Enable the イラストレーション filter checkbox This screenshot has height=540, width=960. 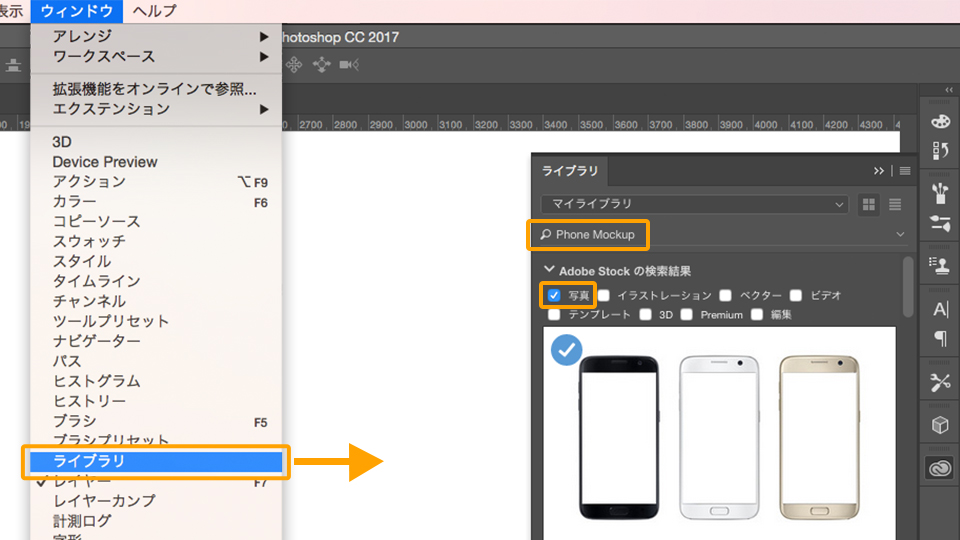[604, 295]
